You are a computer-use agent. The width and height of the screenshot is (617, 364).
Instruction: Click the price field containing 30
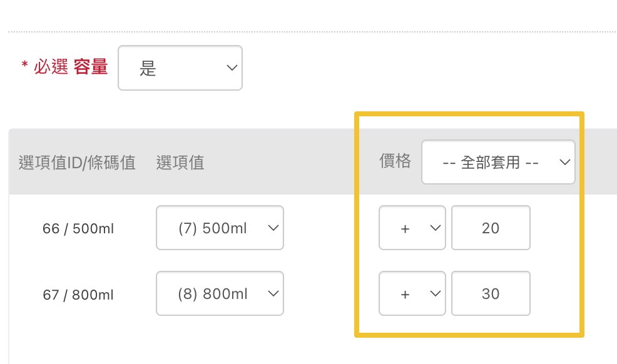[491, 293]
